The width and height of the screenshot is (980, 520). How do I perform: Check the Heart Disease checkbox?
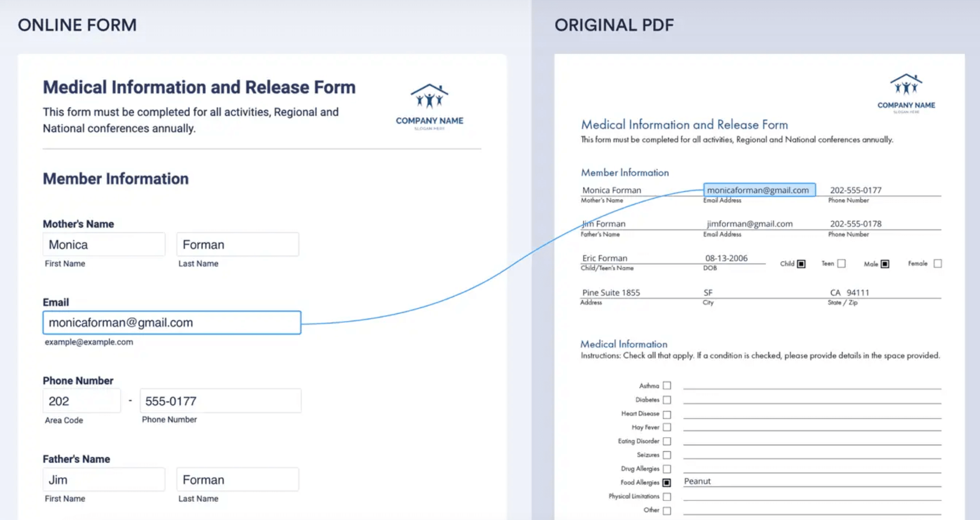[667, 414]
